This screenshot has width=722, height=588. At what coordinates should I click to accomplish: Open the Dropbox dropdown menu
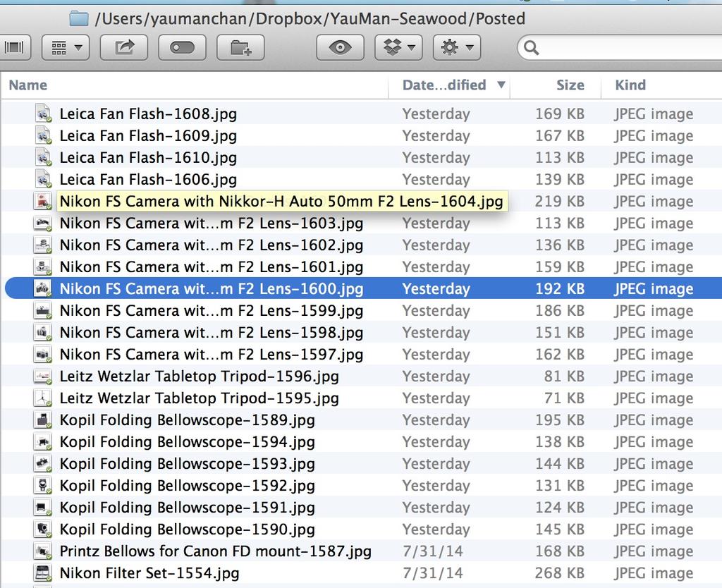[398, 47]
